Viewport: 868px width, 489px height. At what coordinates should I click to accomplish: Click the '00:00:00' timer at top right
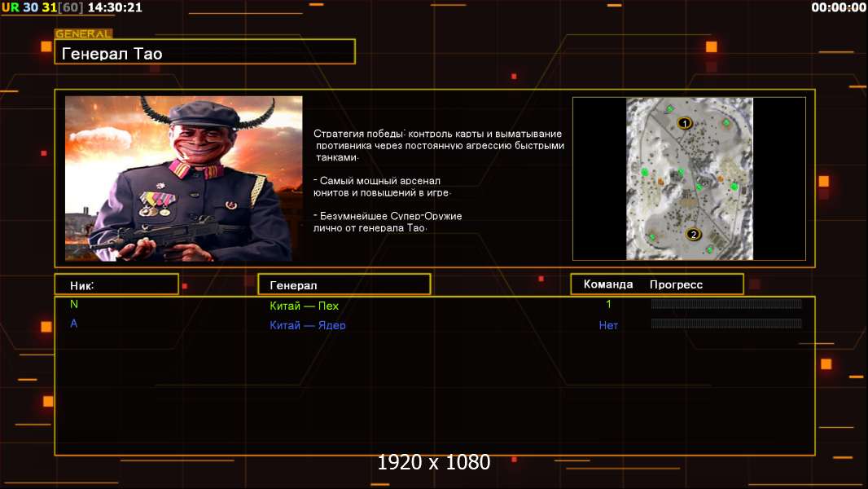(x=839, y=7)
